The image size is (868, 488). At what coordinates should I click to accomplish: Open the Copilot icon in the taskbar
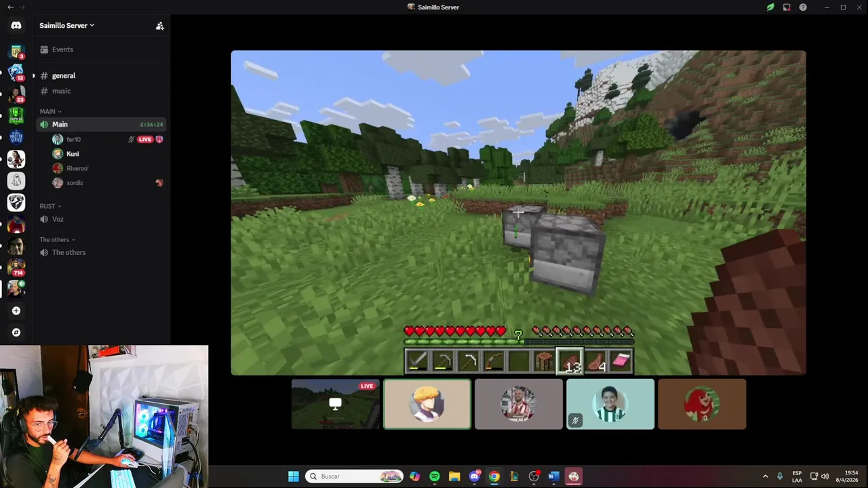pos(415,476)
